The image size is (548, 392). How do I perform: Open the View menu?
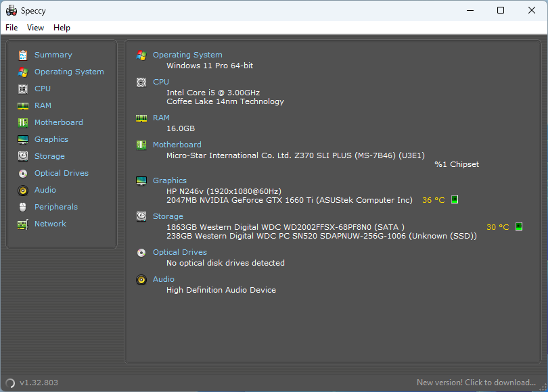pos(35,28)
